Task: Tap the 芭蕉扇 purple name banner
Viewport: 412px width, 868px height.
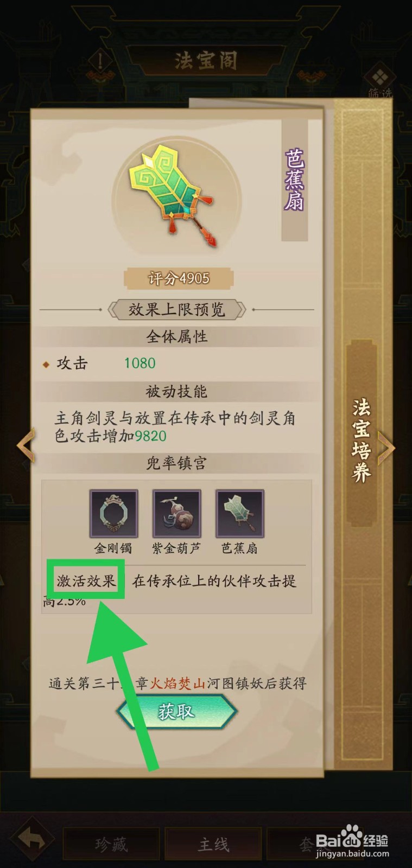Action: click(x=294, y=180)
